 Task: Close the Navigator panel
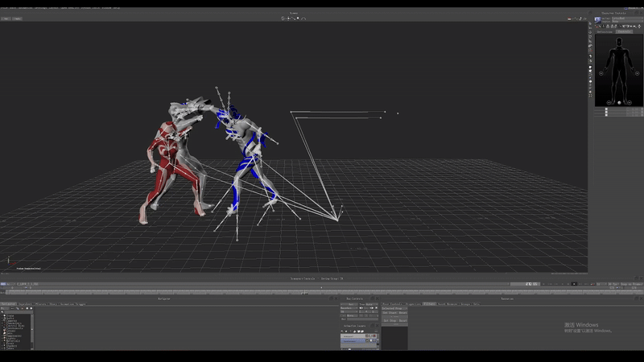[x=336, y=298]
